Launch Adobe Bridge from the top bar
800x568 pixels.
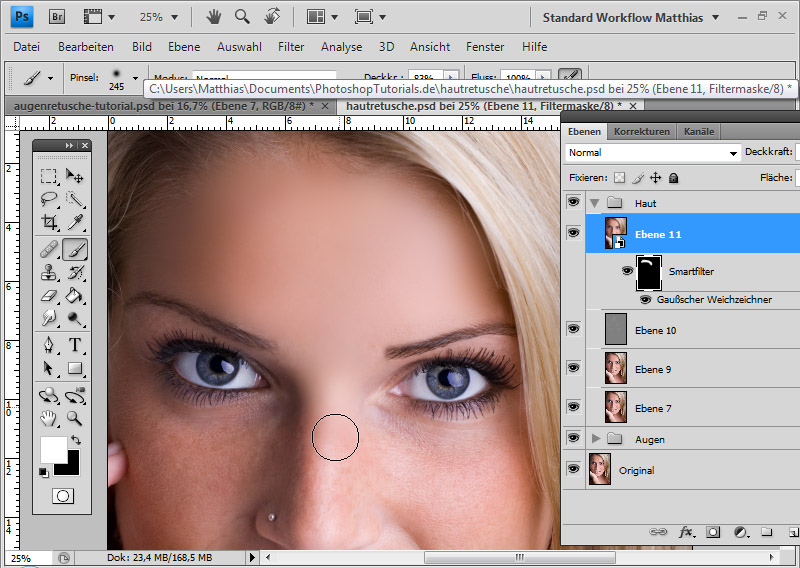coord(57,17)
